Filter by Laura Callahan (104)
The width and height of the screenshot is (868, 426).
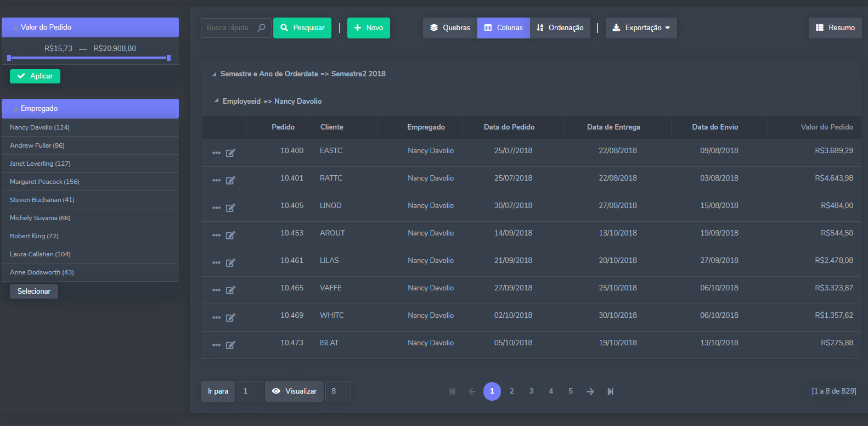click(x=90, y=254)
